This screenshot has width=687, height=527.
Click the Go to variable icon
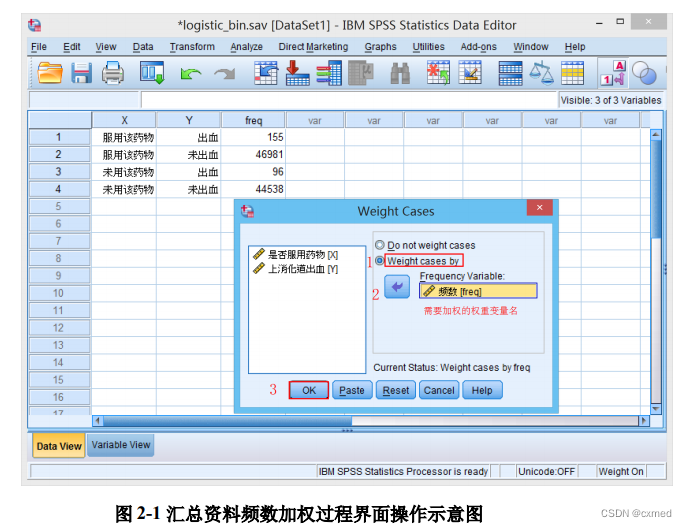(297, 73)
